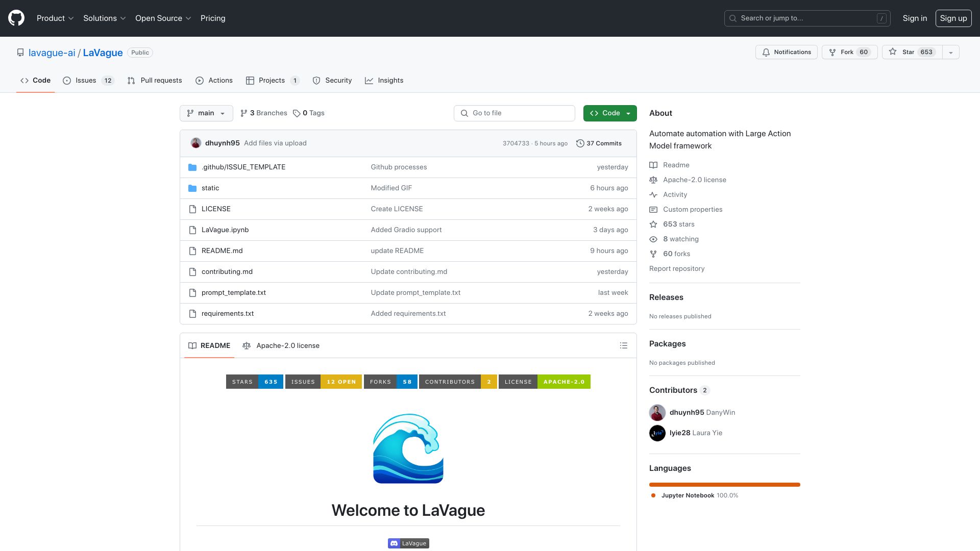The width and height of the screenshot is (980, 551).
Task: Open dhuynh95 avatar in commit header
Action: coord(195,143)
